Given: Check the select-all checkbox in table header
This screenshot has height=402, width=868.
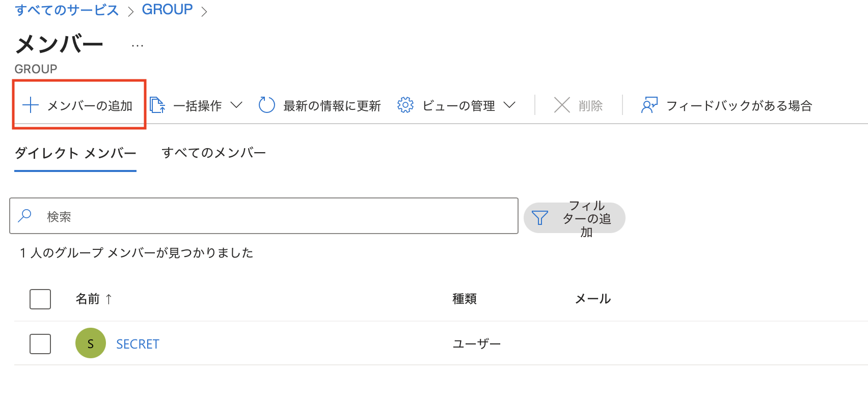Looking at the screenshot, I should click(x=40, y=299).
